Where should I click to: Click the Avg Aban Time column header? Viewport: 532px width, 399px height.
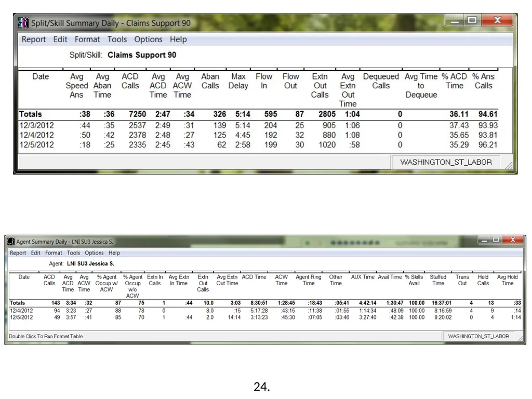tap(102, 86)
